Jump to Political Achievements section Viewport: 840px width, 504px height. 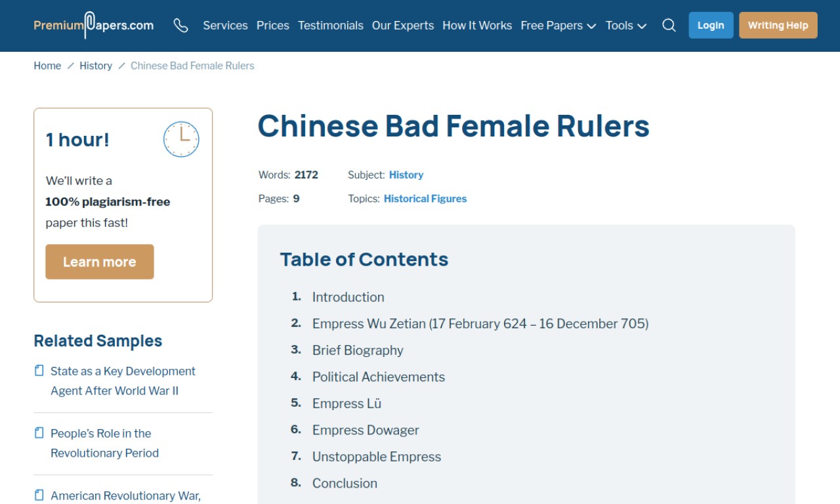click(x=379, y=377)
